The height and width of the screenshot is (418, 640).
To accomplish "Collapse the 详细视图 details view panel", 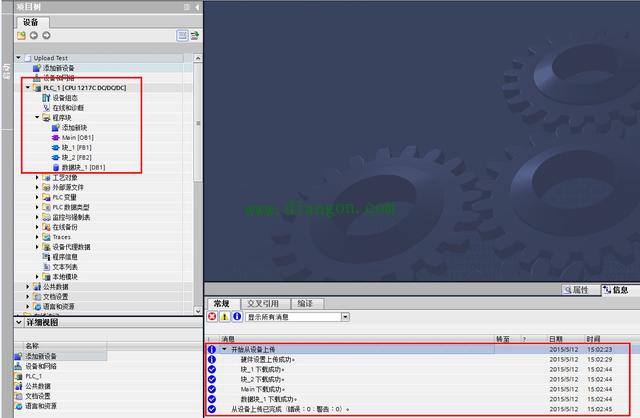I will click(19, 324).
